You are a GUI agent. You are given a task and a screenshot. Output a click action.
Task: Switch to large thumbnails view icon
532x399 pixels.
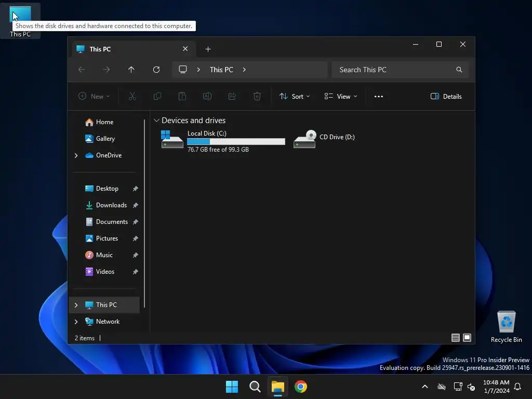coord(467,338)
